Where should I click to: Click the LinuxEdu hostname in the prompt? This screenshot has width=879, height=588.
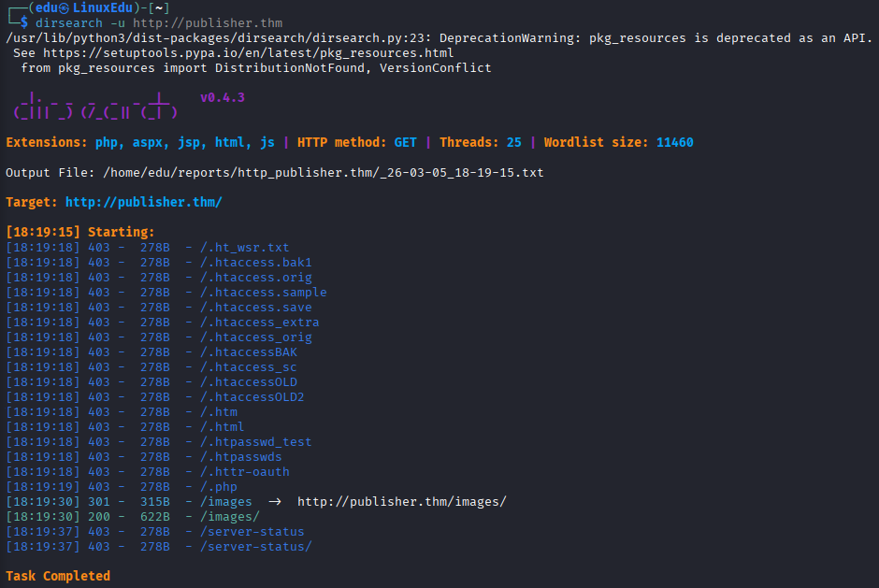(103, 7)
